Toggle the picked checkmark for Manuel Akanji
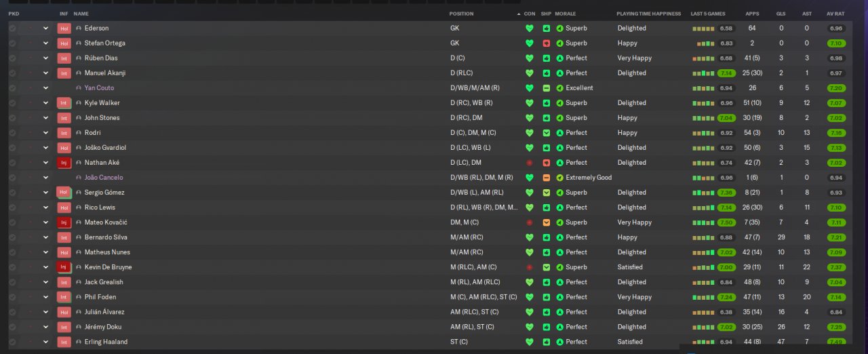The width and height of the screenshot is (868, 354). (x=12, y=73)
